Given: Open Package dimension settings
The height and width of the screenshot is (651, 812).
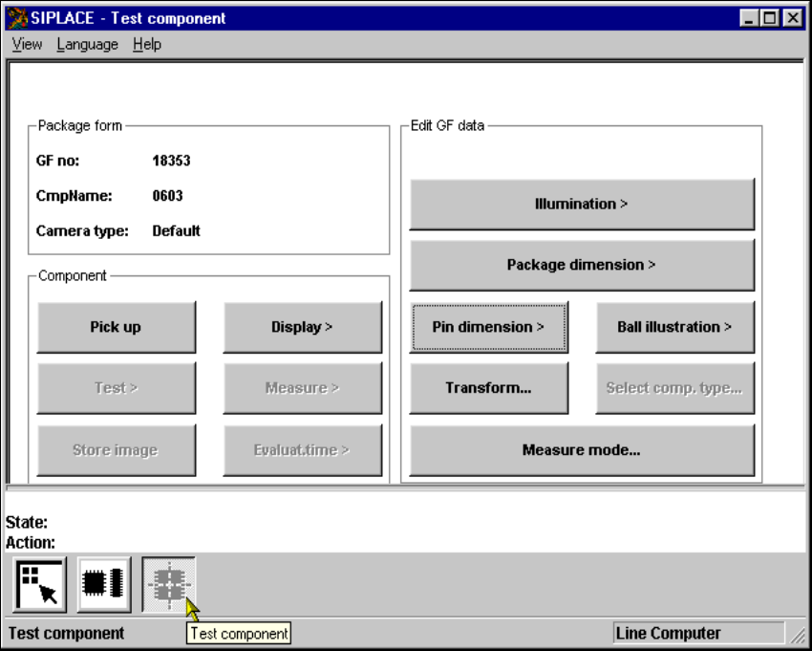Looking at the screenshot, I should pos(582,265).
